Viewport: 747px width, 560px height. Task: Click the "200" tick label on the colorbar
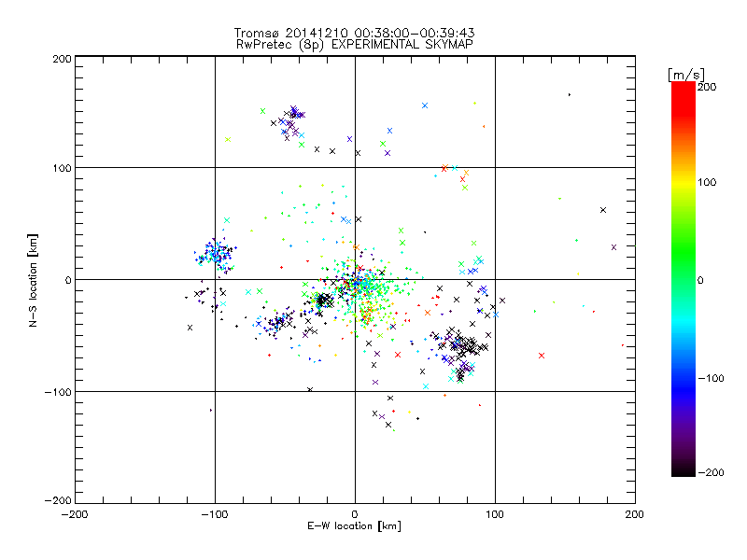point(707,87)
